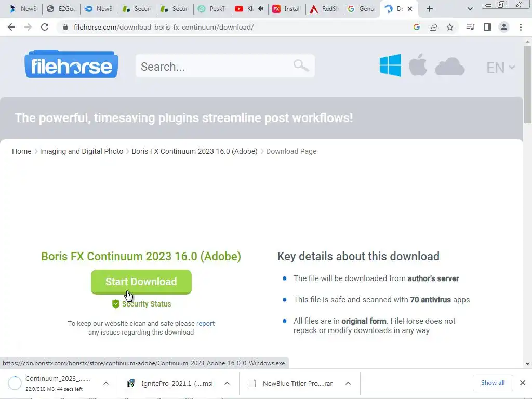Close the downloads bar with X
Screen dimensions: 532x399
523,383
